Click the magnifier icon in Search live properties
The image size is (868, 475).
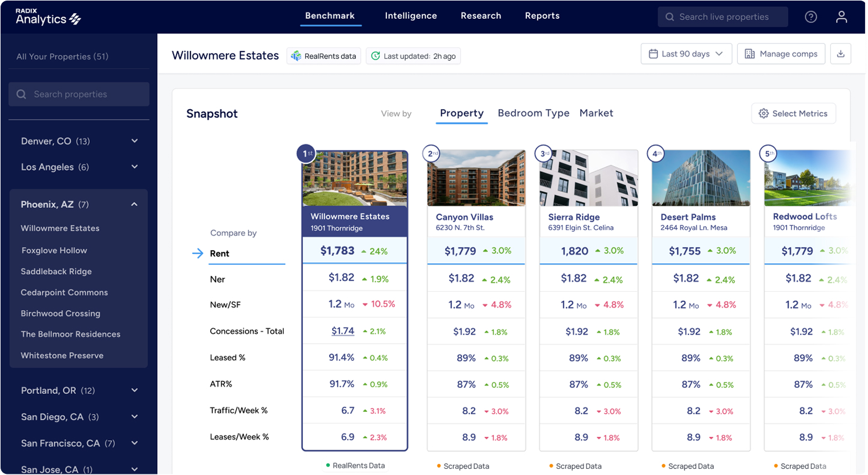click(670, 17)
